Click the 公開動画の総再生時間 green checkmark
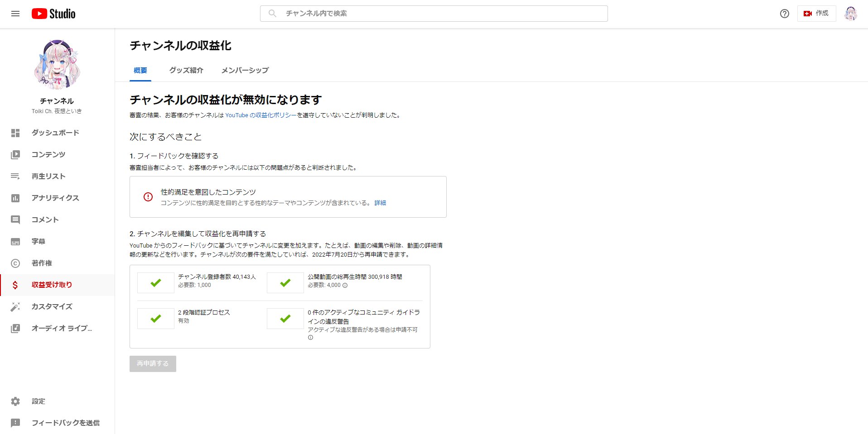868x434 pixels. 285,283
